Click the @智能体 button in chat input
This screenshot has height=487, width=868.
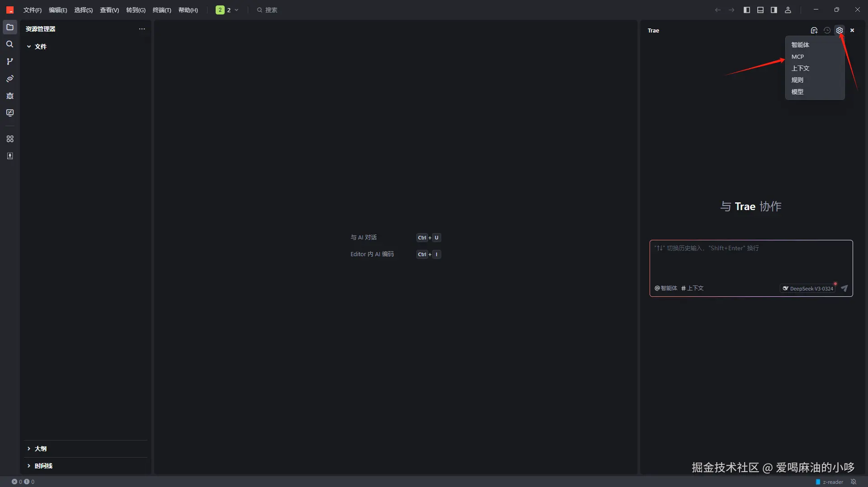[x=666, y=288]
